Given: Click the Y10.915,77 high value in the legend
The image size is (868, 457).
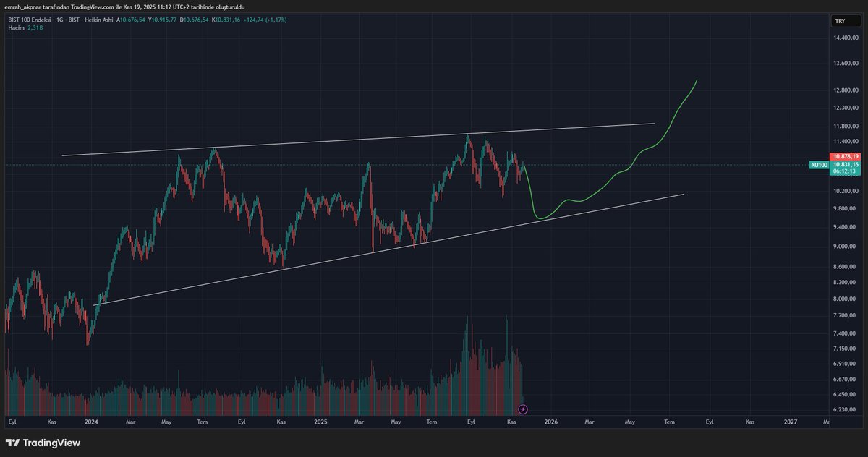Looking at the screenshot, I should (x=163, y=20).
